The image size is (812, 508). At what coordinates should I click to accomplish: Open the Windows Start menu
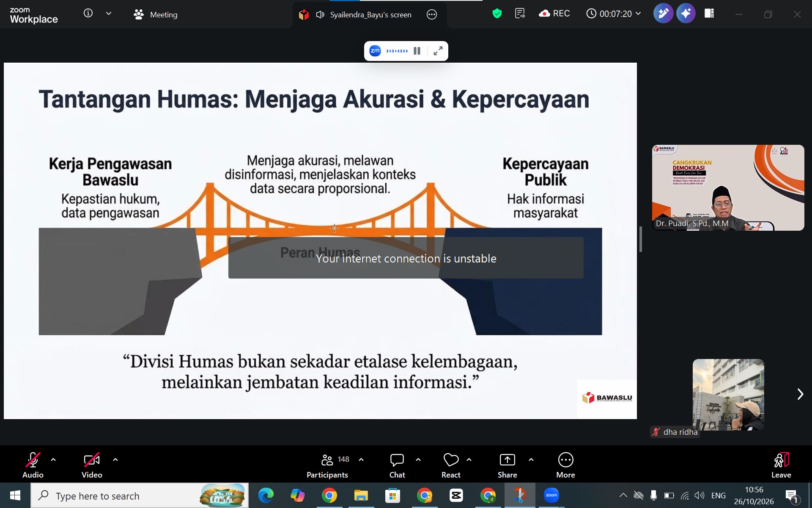(15, 495)
